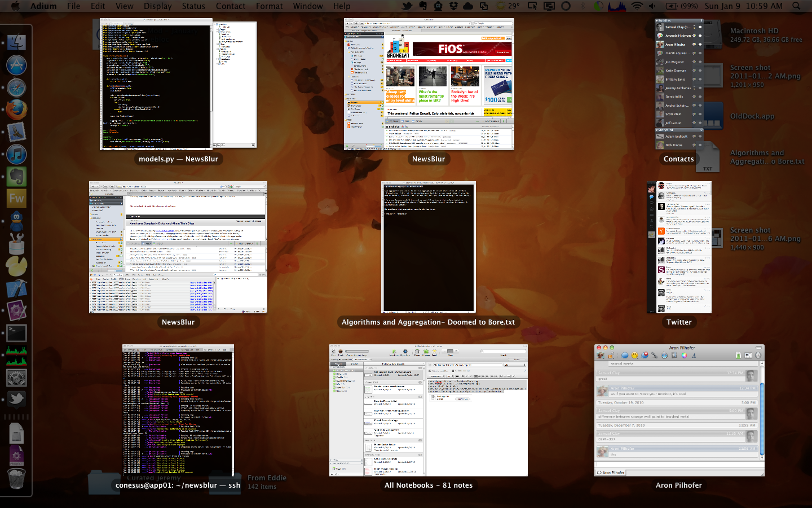Open the cloud icon in the menu bar
The height and width of the screenshot is (508, 812).
(468, 6)
